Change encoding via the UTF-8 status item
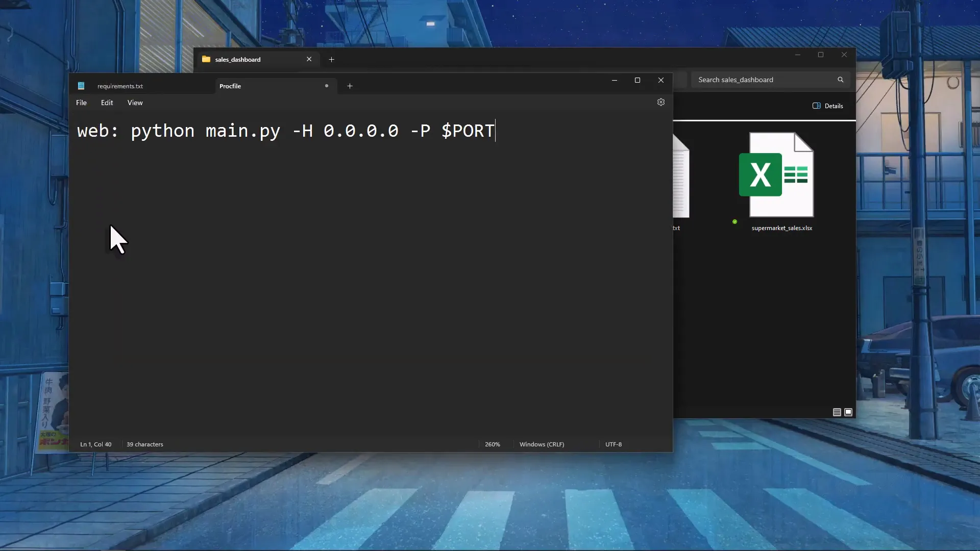Viewport: 980px width, 551px height. point(613,444)
